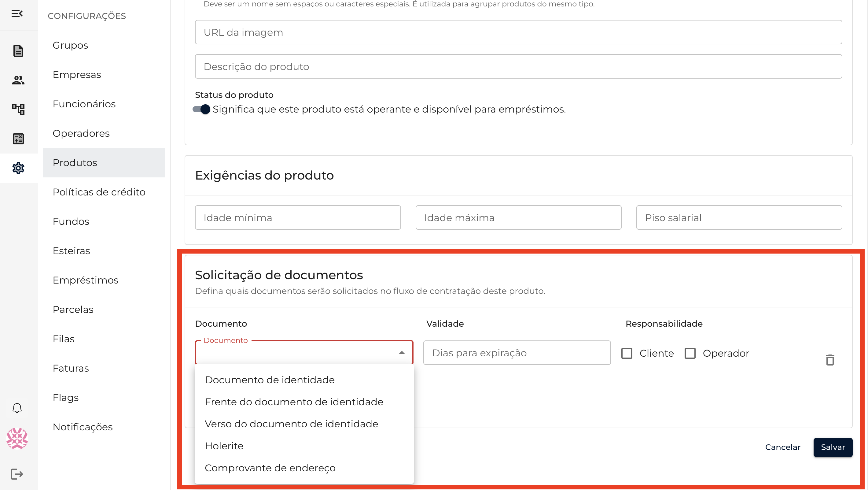Open the notification bell icon
This screenshot has width=868, height=490.
[x=17, y=408]
